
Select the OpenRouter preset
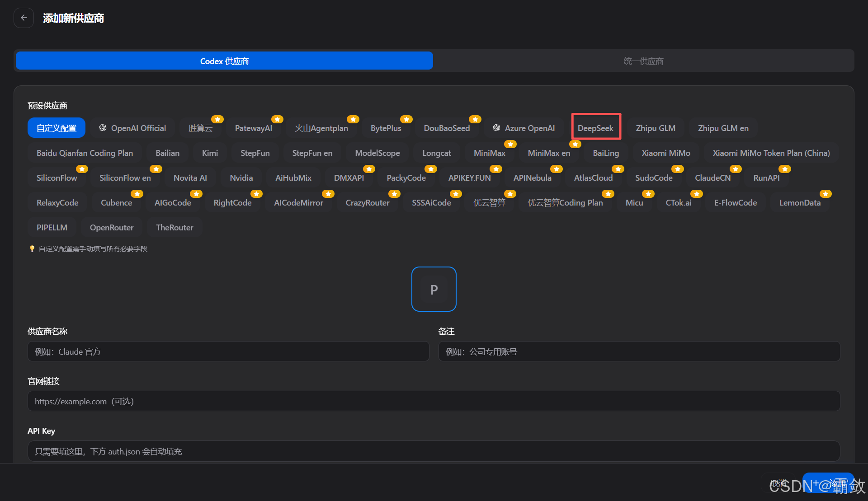tap(112, 227)
